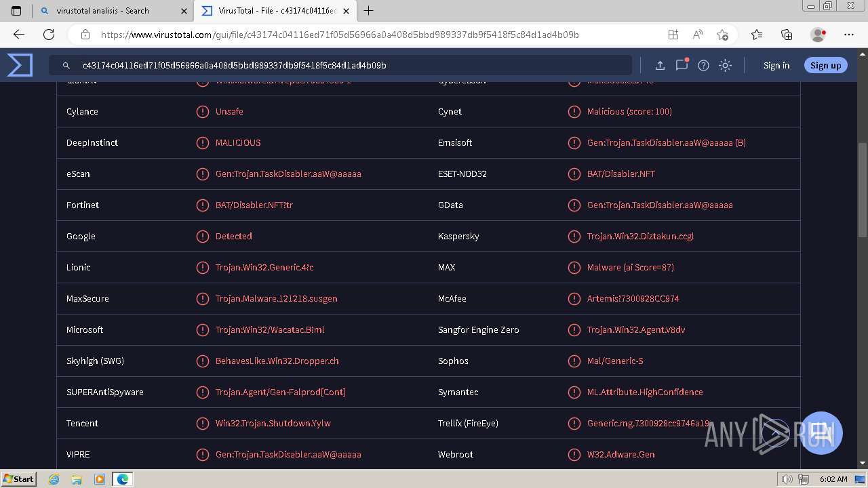Screen dimensions: 868x488
Task: Reload the page with the refresh icon
Action: pyautogui.click(x=49, y=35)
